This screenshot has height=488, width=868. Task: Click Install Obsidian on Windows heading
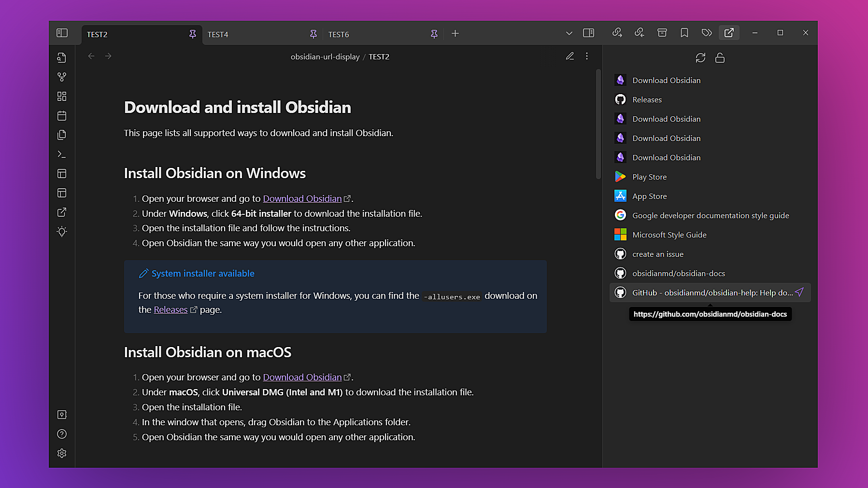tap(215, 173)
